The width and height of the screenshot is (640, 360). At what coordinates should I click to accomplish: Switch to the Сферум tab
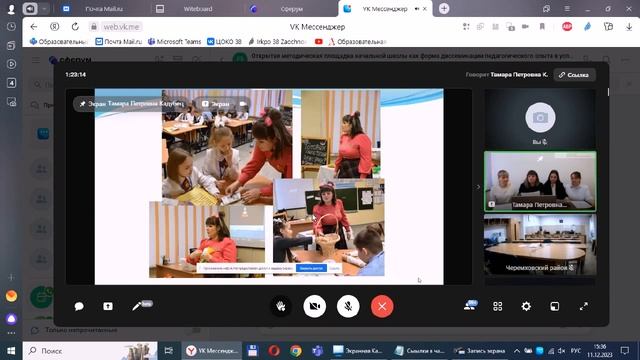click(291, 9)
